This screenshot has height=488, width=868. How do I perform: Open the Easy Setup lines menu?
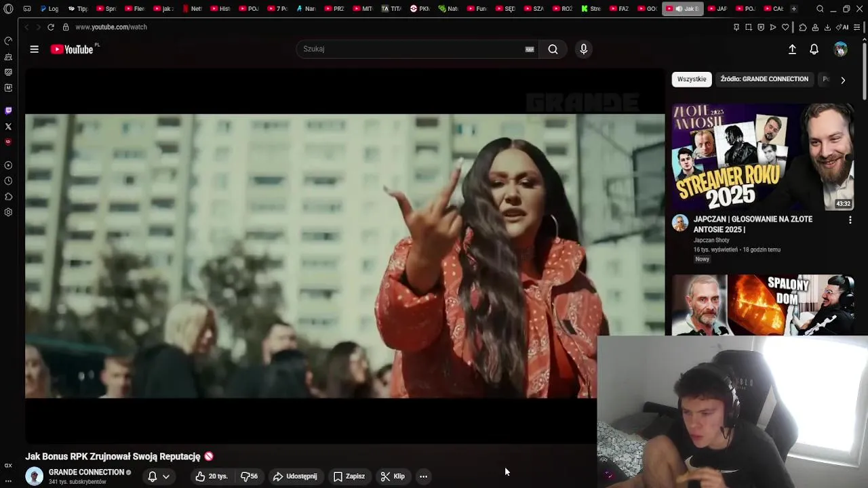coord(857,27)
